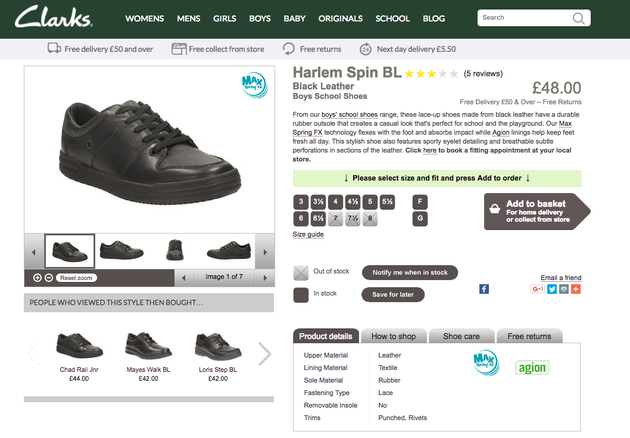Viewport: 630px width, 438px height.
Task: Click Max Spring FX logo in product details
Action: [x=486, y=362]
